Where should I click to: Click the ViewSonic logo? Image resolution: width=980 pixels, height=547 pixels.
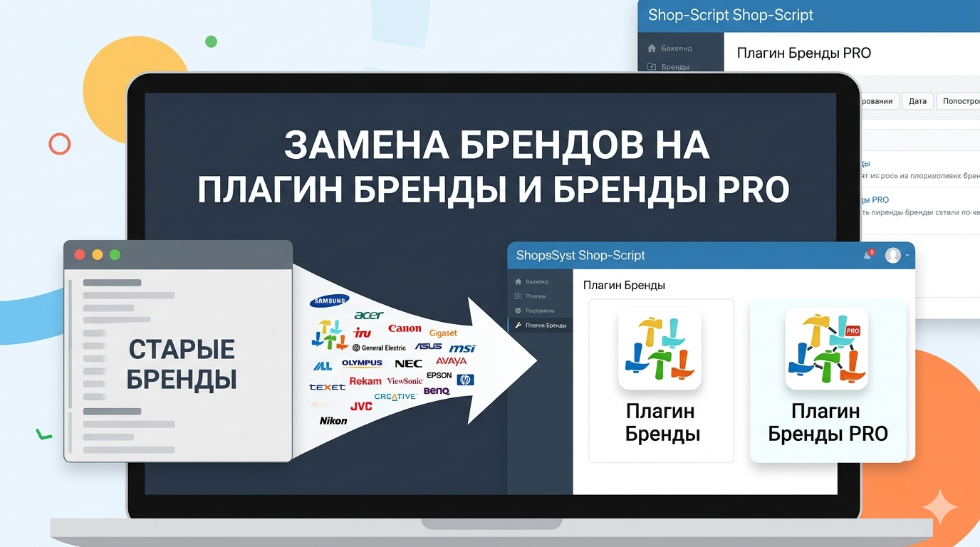pyautogui.click(x=405, y=381)
